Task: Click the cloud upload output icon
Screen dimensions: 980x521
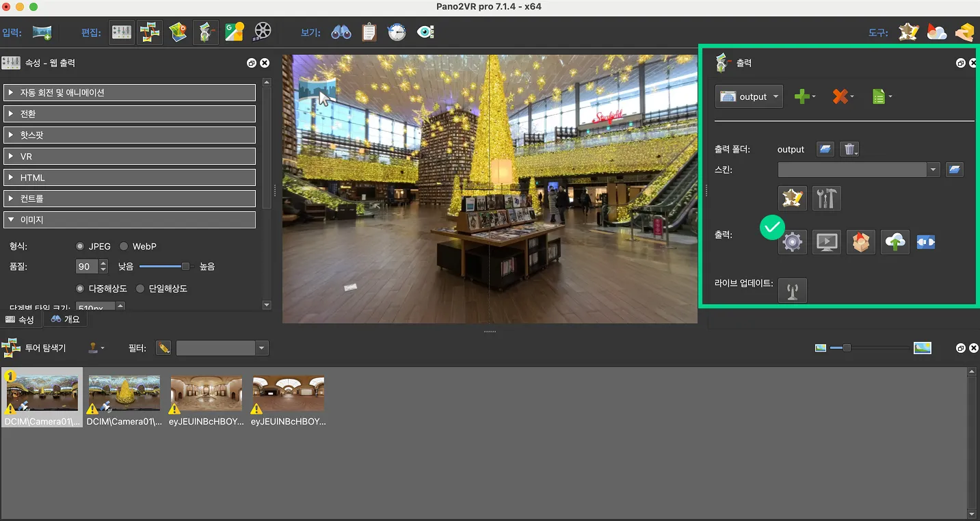Action: [895, 242]
